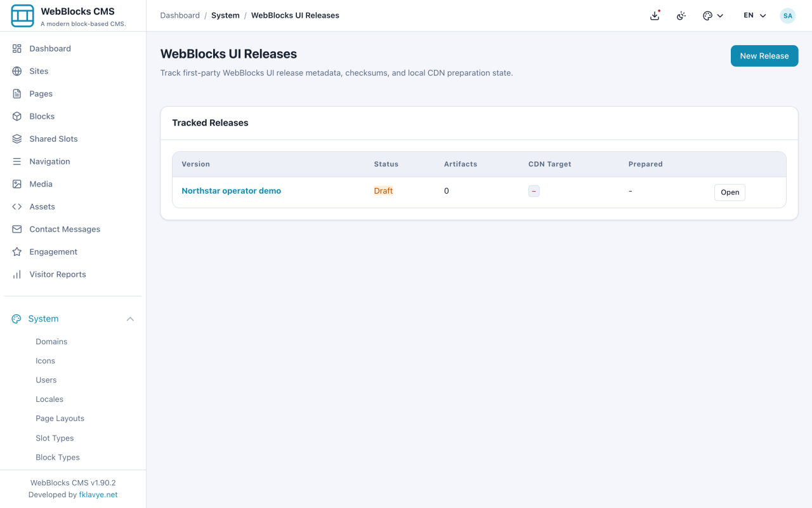The width and height of the screenshot is (812, 508).
Task: Open the EN language dropdown
Action: point(755,15)
